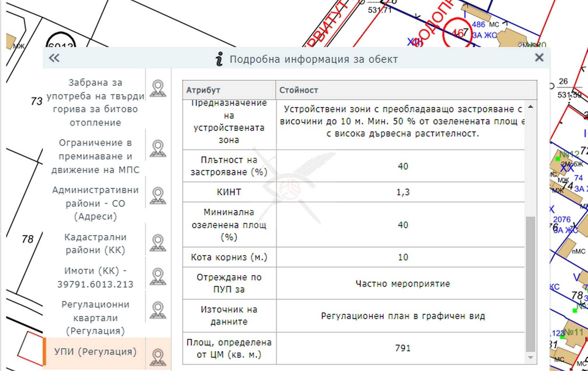The height and width of the screenshot is (371, 588).
Task: Select the 'Кота корниз (м.)' label
Action: tap(229, 257)
